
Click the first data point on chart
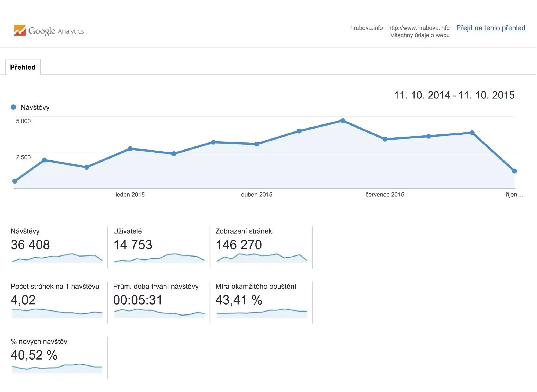coord(15,181)
